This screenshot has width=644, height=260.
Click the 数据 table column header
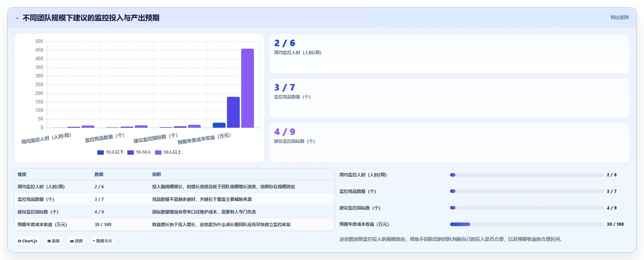click(x=99, y=175)
